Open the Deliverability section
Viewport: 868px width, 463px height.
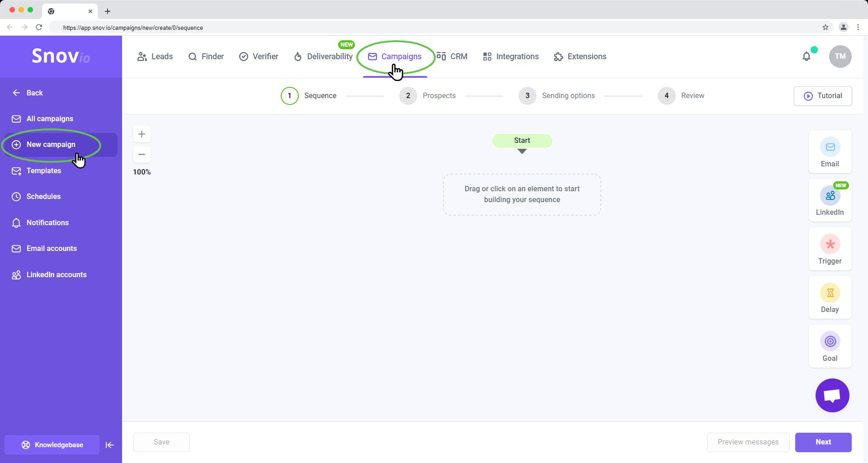(x=323, y=57)
